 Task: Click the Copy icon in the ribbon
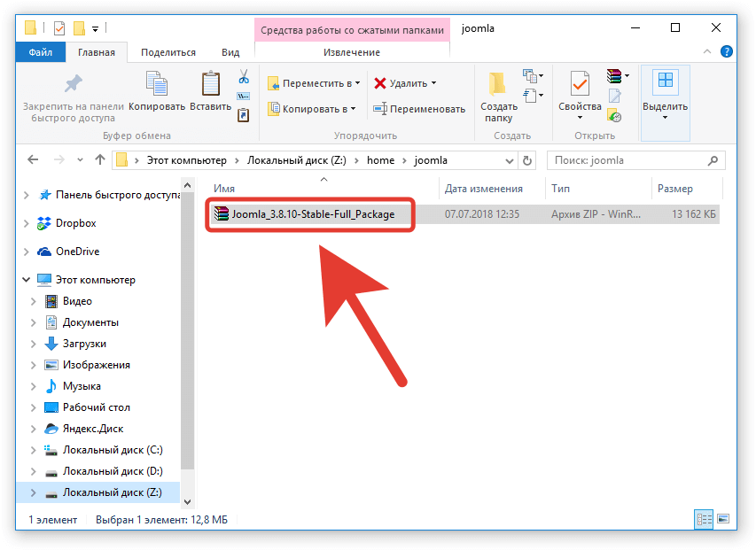[x=156, y=85]
